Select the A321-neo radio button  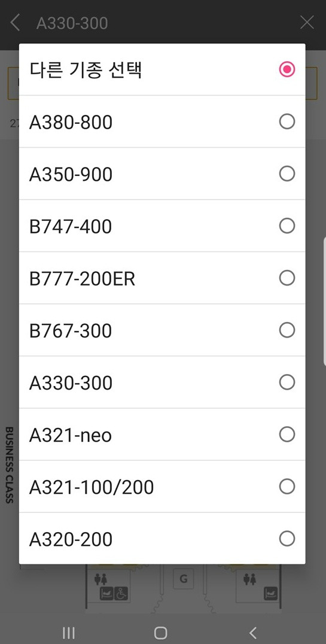click(x=287, y=434)
